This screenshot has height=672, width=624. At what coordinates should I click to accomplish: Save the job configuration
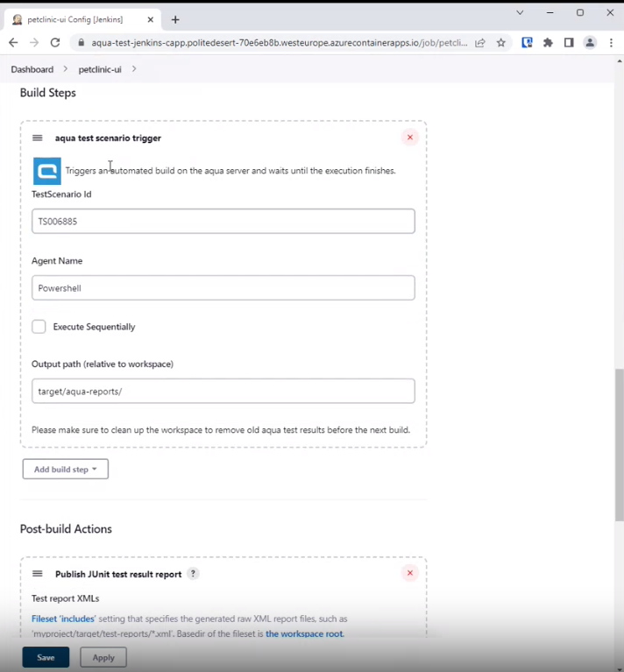pyautogui.click(x=46, y=657)
